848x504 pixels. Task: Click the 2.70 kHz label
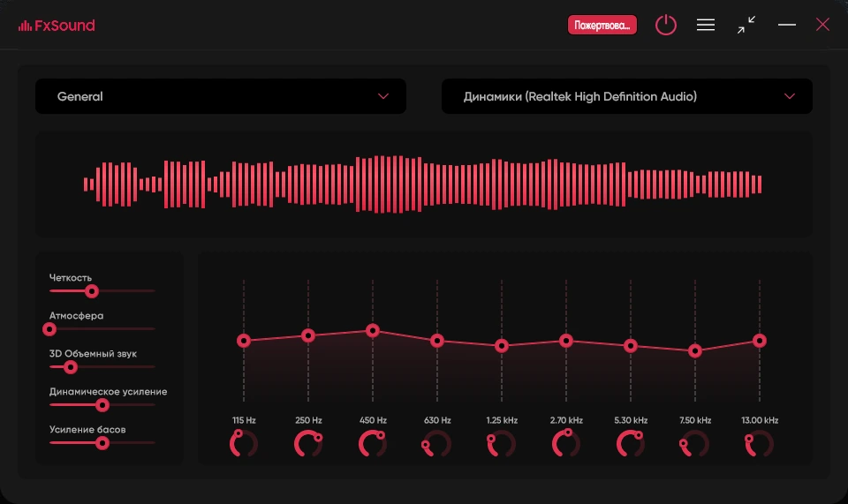click(x=566, y=420)
